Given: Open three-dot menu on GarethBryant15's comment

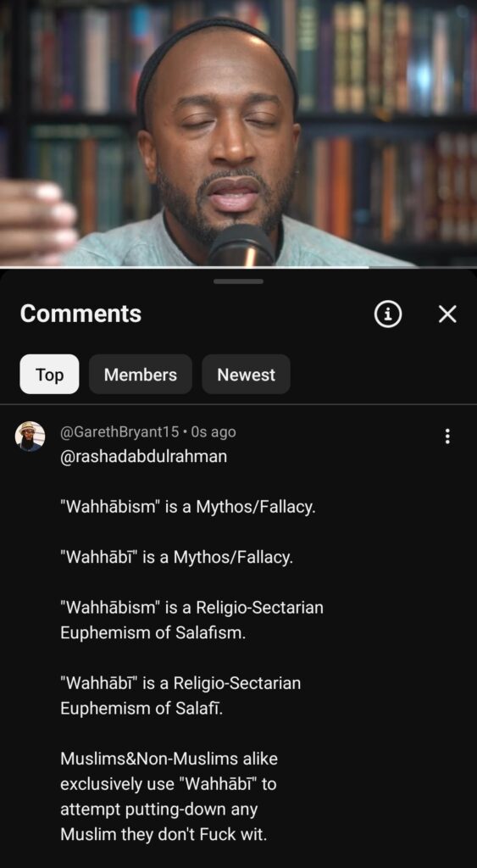Looking at the screenshot, I should click(447, 437).
